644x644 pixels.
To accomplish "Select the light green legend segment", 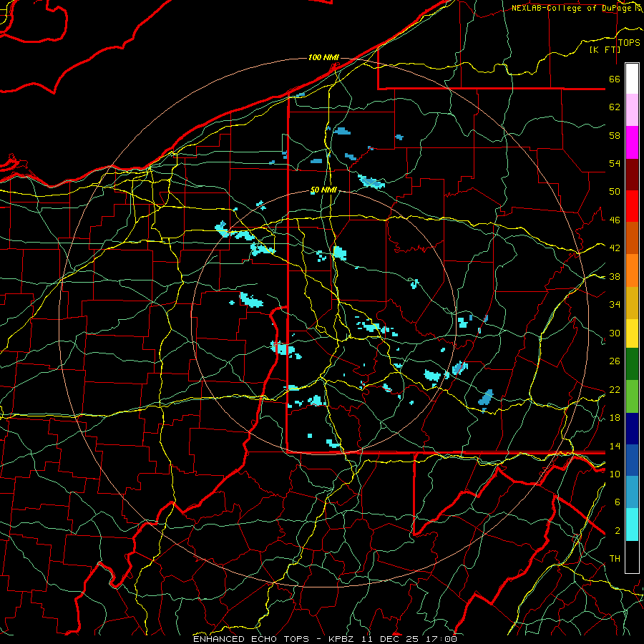I will point(632,396).
